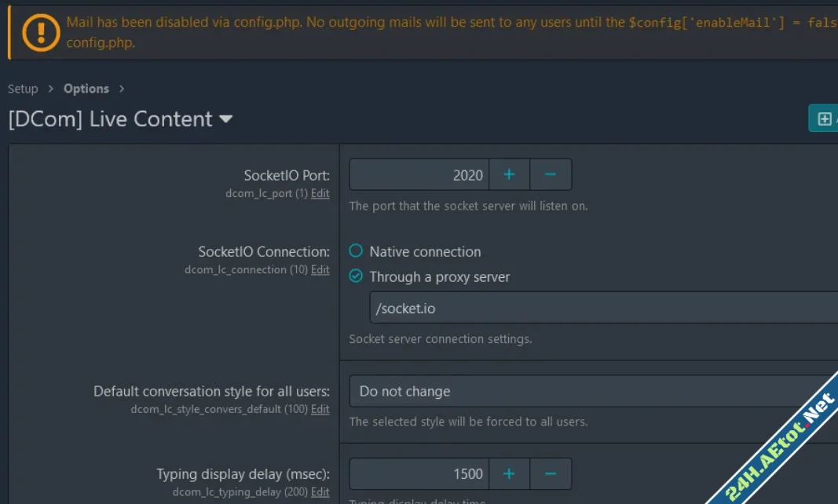The width and height of the screenshot is (838, 504).
Task: Select the Native connection radio button
Action: coord(356,251)
